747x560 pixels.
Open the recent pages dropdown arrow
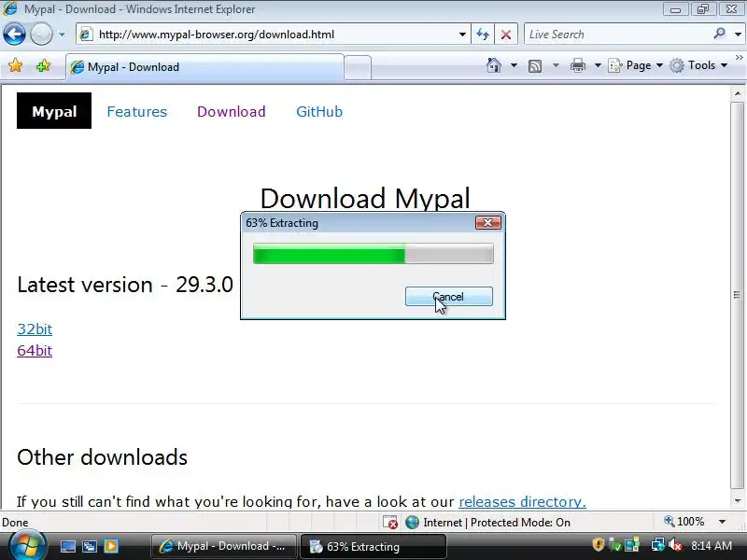click(62, 35)
